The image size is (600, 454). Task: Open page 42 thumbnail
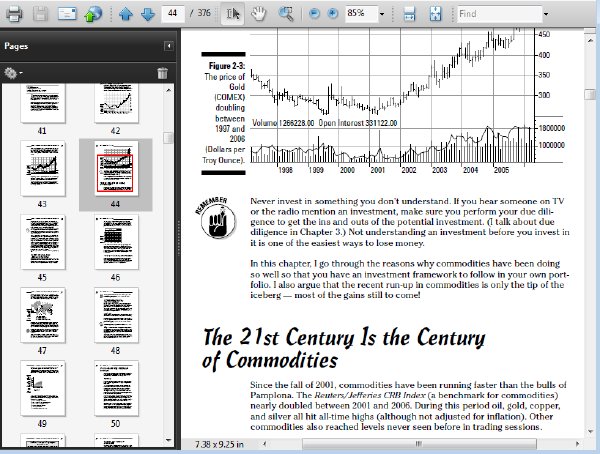tap(116, 104)
